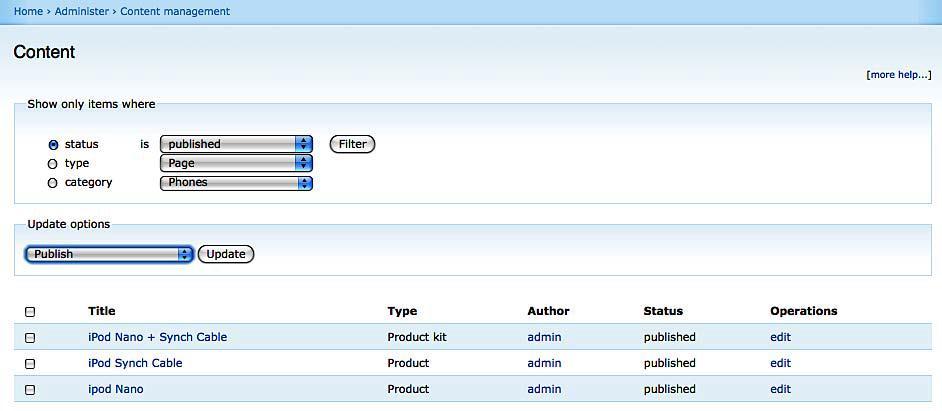Open the more help link
Image resolution: width=942 pixels, height=411 pixels.
pyautogui.click(x=899, y=75)
